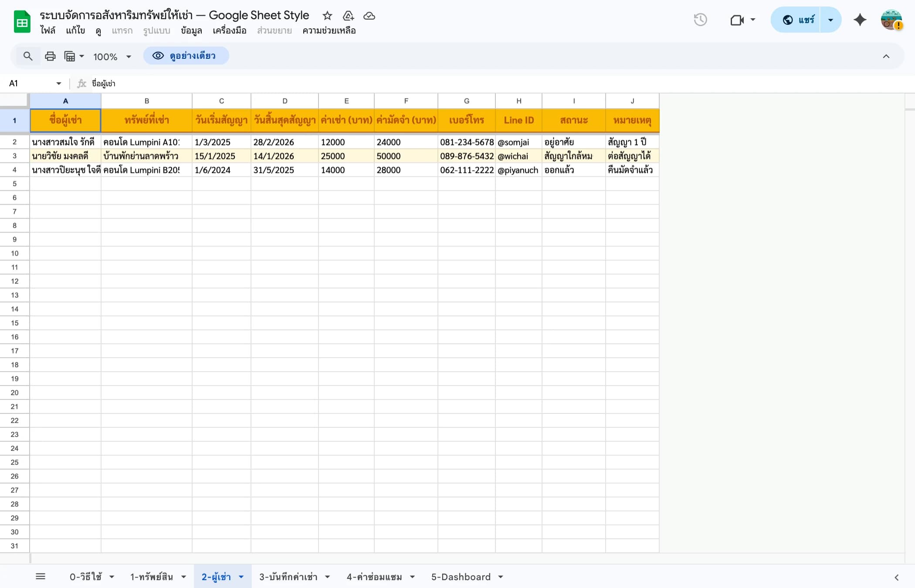Open version history clock icon
This screenshot has width=915, height=588.
[x=701, y=20]
